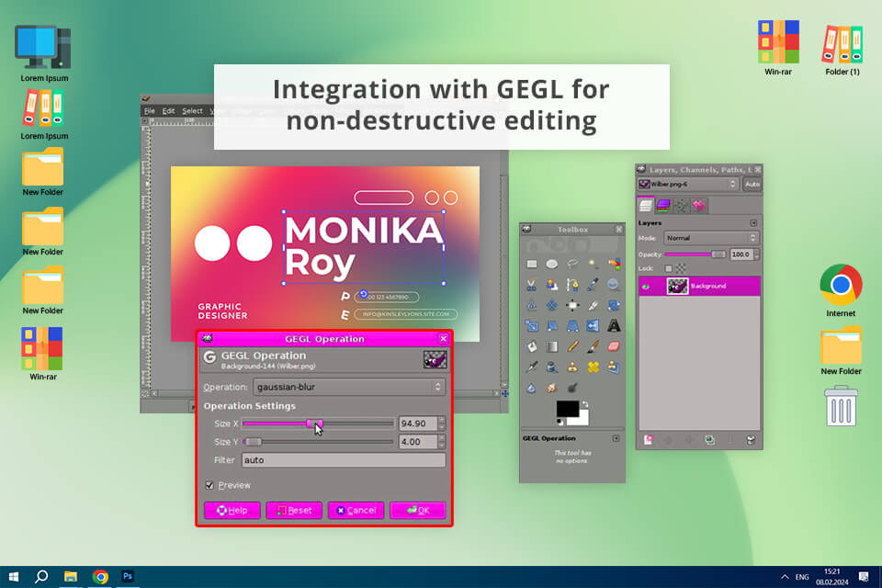Select the Zoom magnifier tool

coord(614,285)
